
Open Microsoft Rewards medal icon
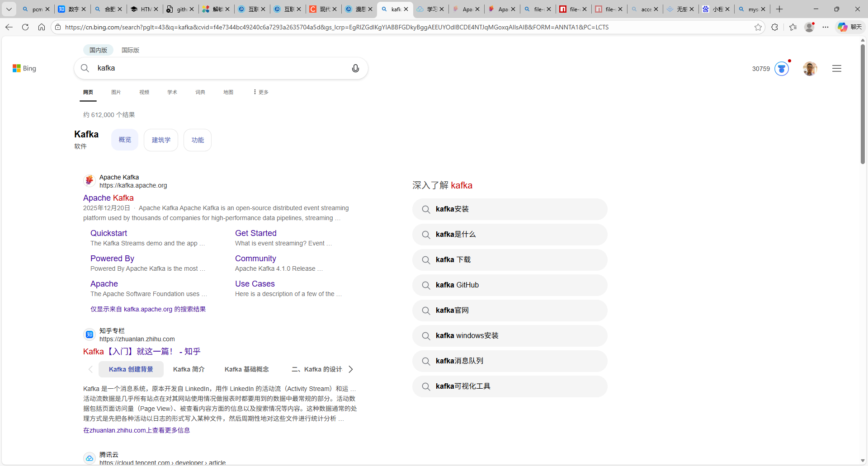pos(782,69)
